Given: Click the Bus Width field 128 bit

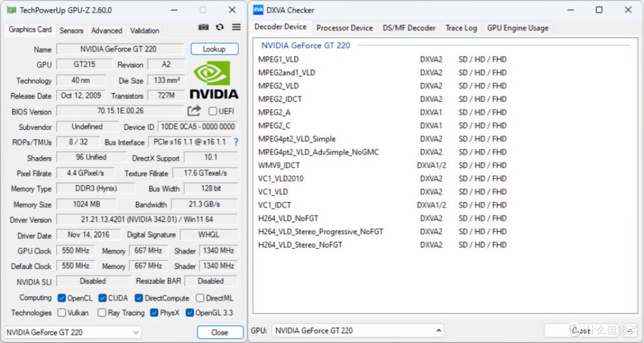Looking at the screenshot, I should [x=211, y=188].
